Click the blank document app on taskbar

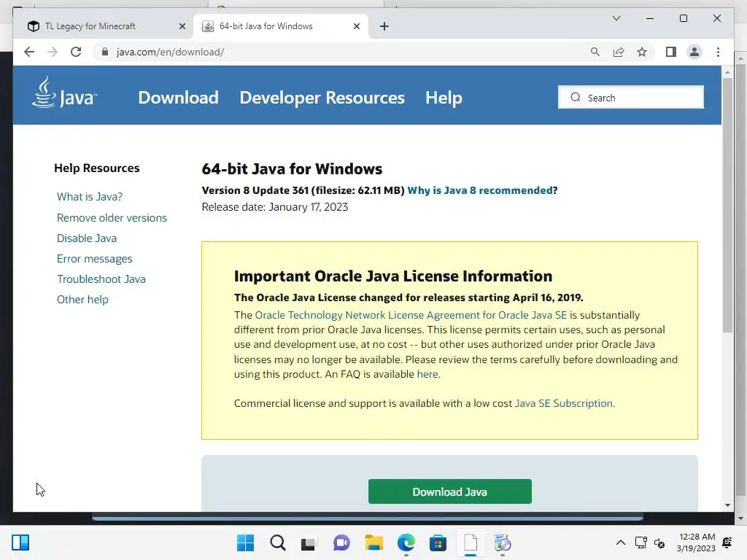471,542
